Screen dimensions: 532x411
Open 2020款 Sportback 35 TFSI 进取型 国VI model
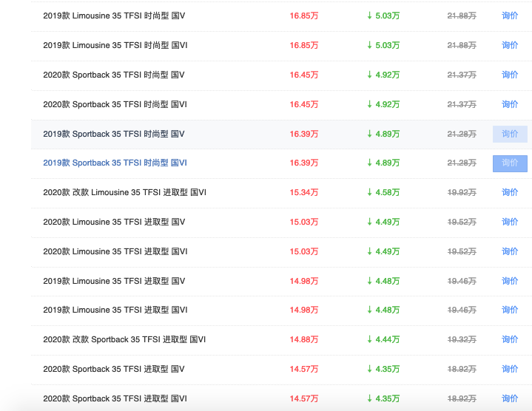click(115, 398)
